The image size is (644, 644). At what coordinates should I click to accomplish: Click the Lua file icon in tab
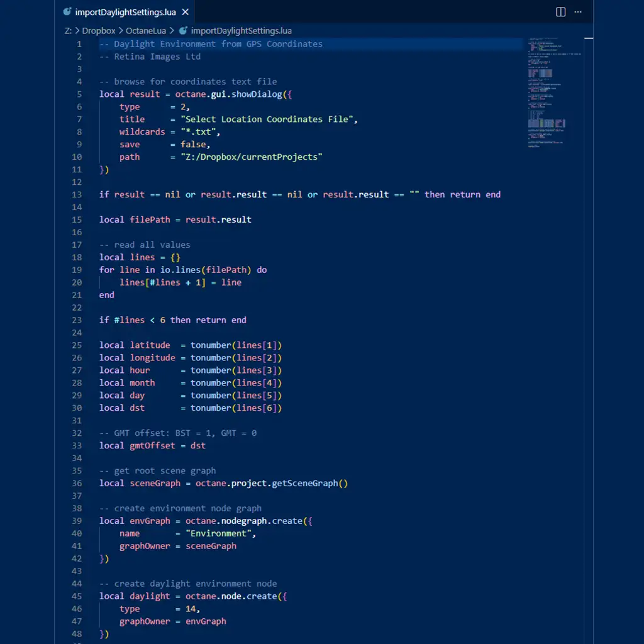pyautogui.click(x=67, y=12)
